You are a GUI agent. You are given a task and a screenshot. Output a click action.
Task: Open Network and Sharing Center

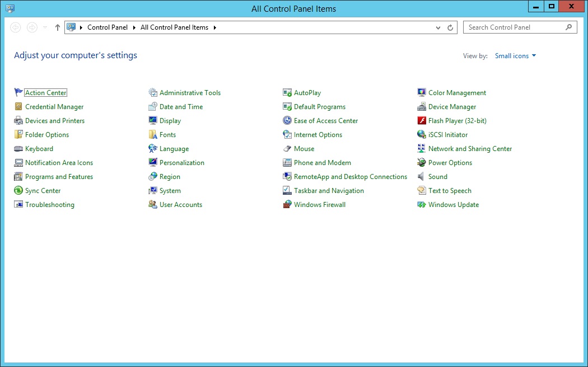pyautogui.click(x=470, y=148)
